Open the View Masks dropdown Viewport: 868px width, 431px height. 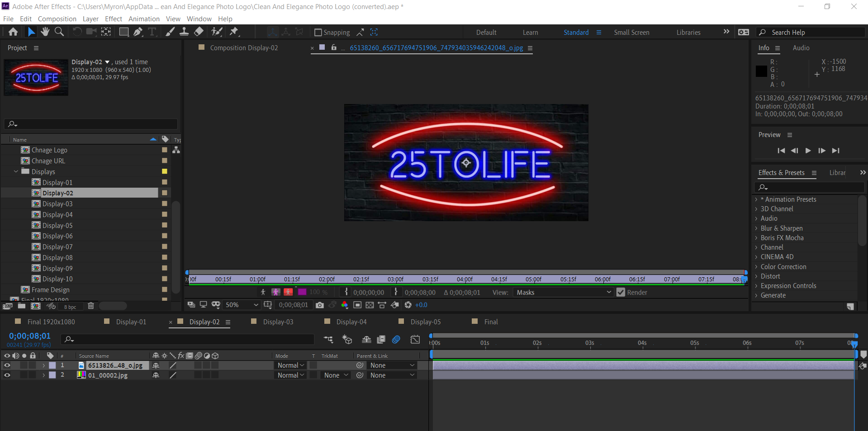pos(563,292)
